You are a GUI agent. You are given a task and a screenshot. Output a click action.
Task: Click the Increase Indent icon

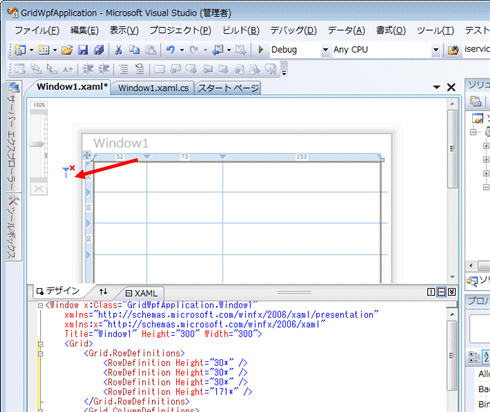click(104, 69)
